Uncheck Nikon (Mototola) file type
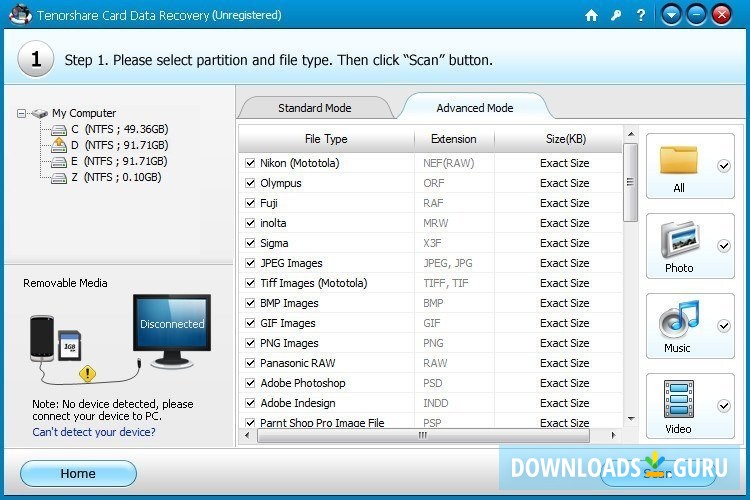750x500 pixels. pos(250,163)
